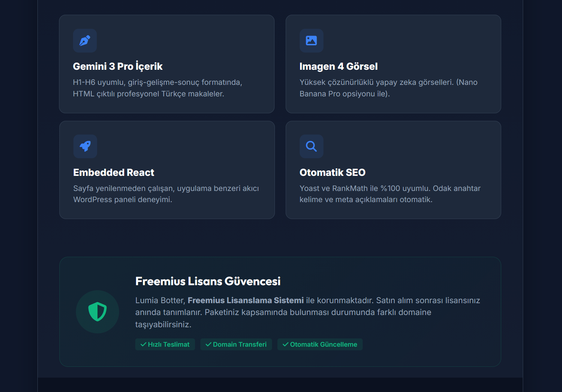Click the Freemius Lisans Güvencesi heading
Screen dimensions: 562x392
tap(208, 281)
